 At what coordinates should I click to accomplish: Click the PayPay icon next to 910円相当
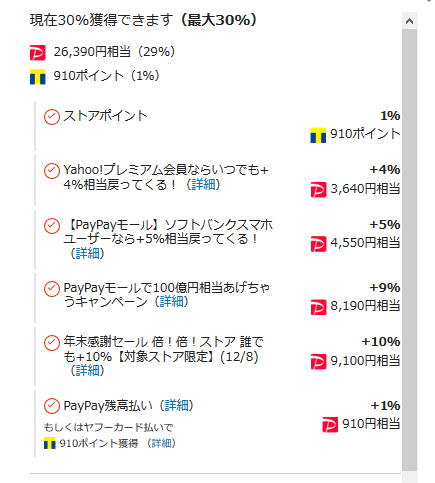coord(330,425)
